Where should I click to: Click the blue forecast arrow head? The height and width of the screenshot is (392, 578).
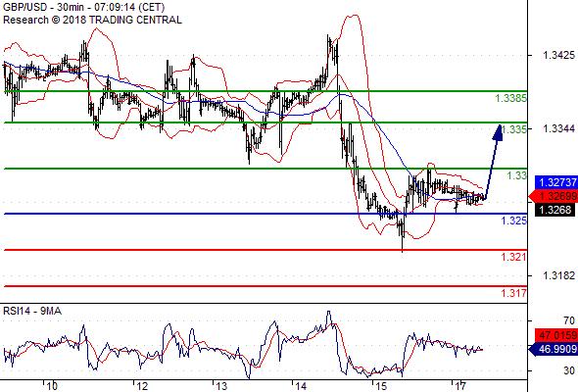tap(498, 132)
